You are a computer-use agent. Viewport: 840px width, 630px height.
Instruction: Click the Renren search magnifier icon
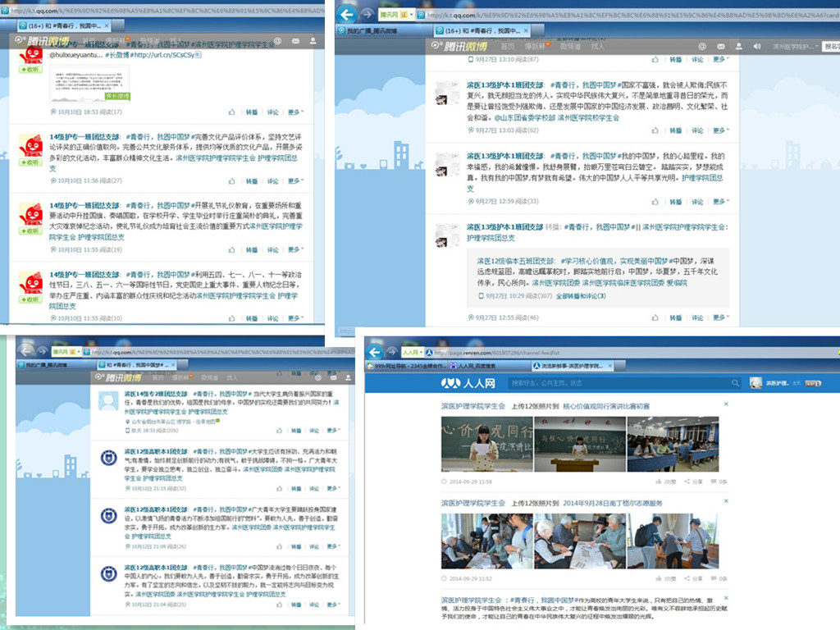pyautogui.click(x=736, y=382)
